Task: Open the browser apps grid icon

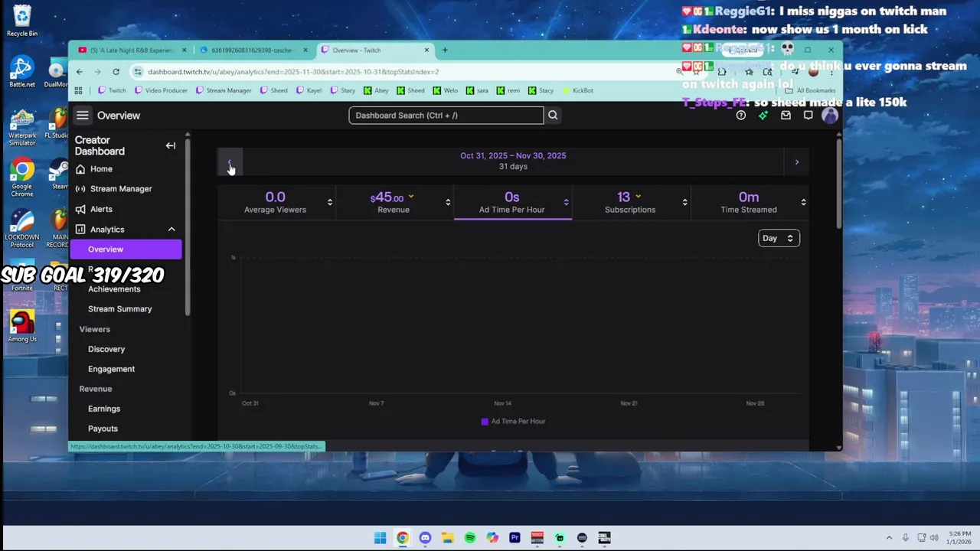Action: (x=78, y=90)
